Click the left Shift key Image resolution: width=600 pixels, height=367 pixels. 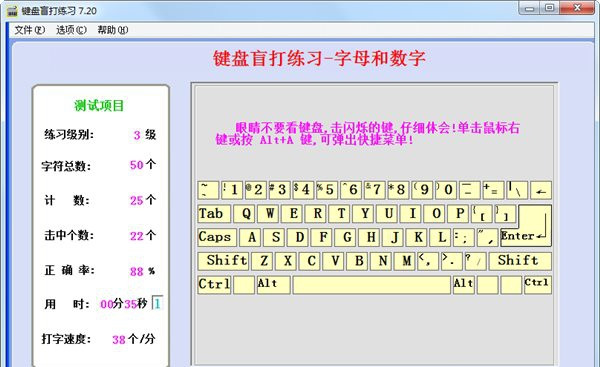tap(223, 261)
